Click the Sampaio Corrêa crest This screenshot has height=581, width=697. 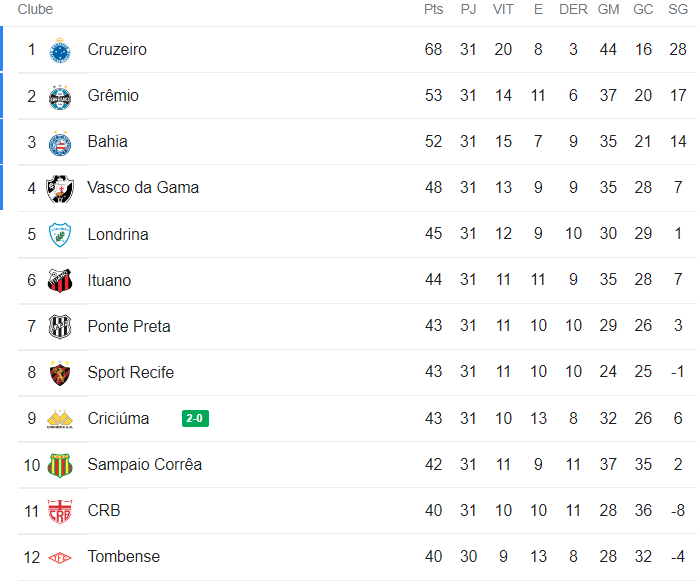click(x=60, y=464)
